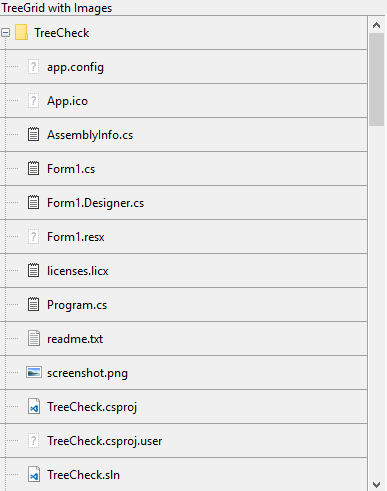Select Program.cs in the tree
This screenshot has width=387, height=491.
77,305
